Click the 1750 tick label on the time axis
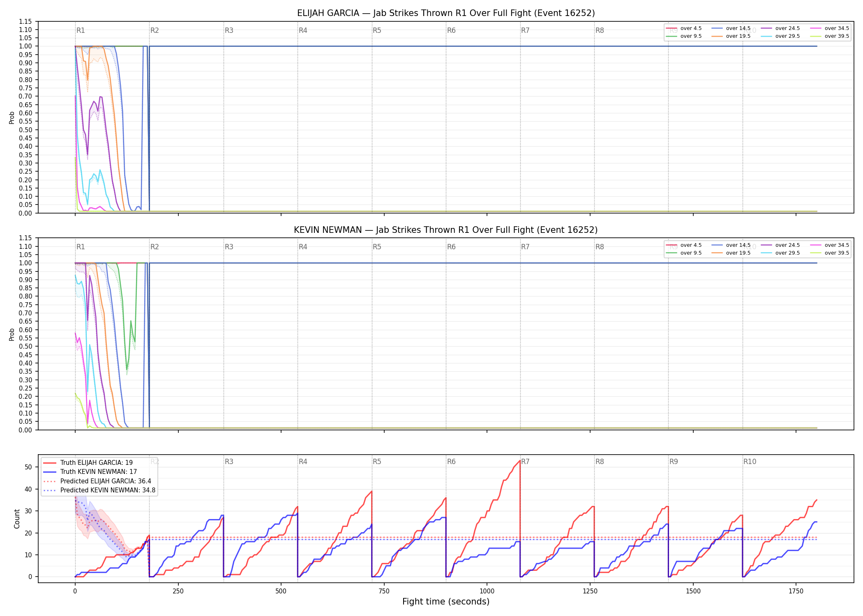 tap(796, 591)
